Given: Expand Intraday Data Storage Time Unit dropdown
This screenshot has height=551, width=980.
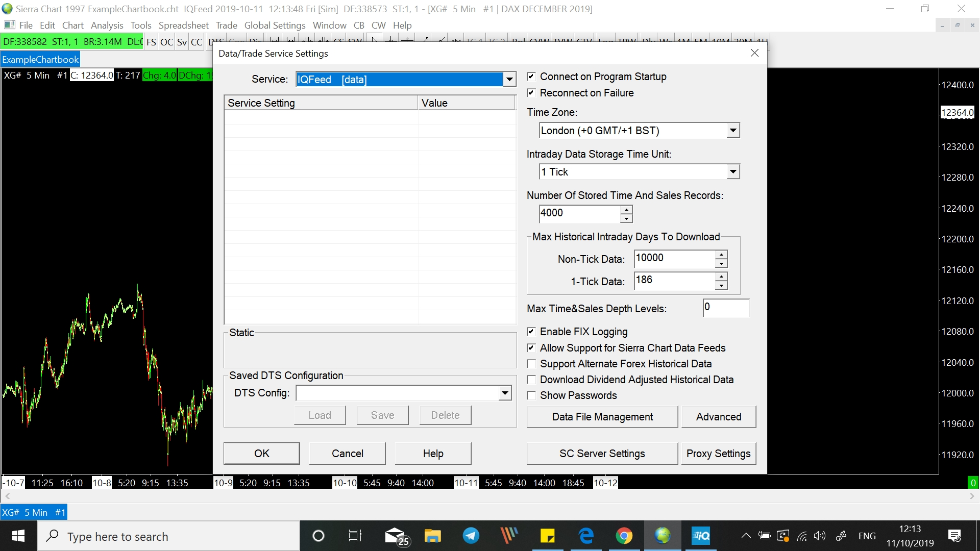Looking at the screenshot, I should coord(733,172).
